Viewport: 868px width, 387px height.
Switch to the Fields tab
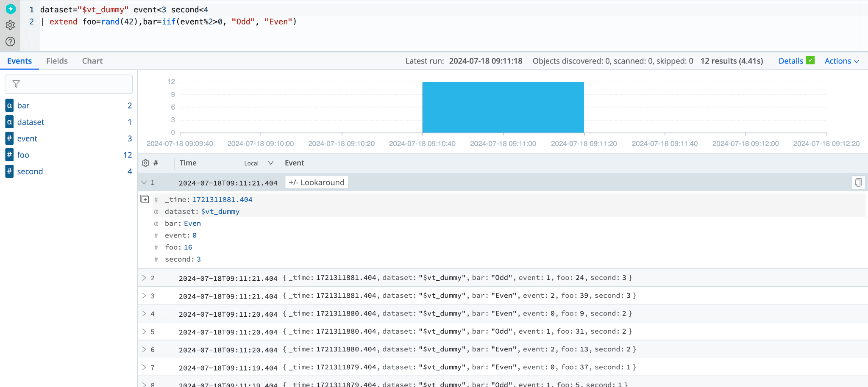pos(57,61)
